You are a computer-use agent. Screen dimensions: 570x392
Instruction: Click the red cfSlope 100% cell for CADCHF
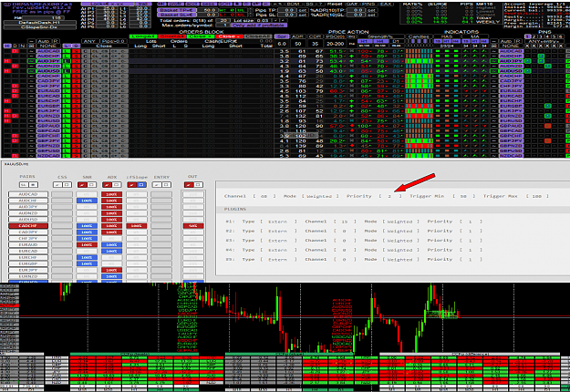pyautogui.click(x=137, y=226)
